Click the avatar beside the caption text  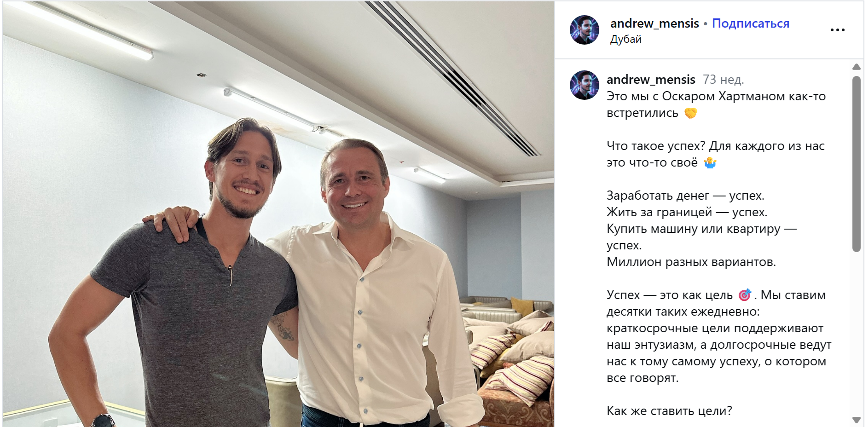(584, 85)
